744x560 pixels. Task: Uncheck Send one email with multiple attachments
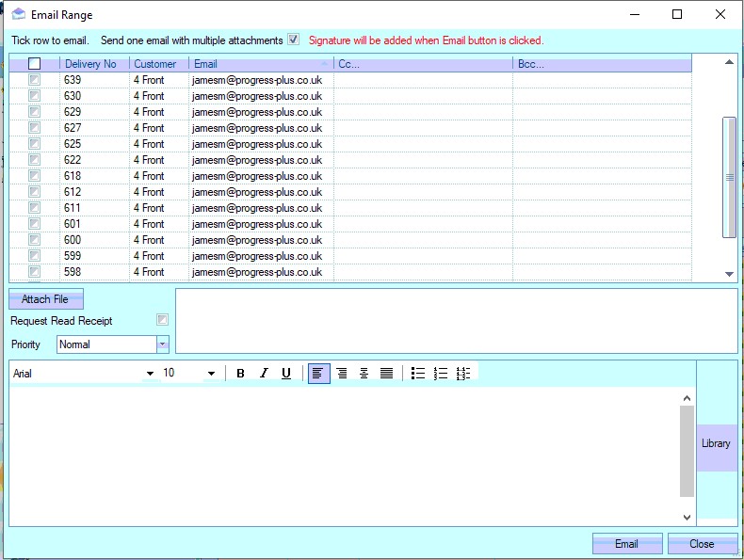click(293, 40)
